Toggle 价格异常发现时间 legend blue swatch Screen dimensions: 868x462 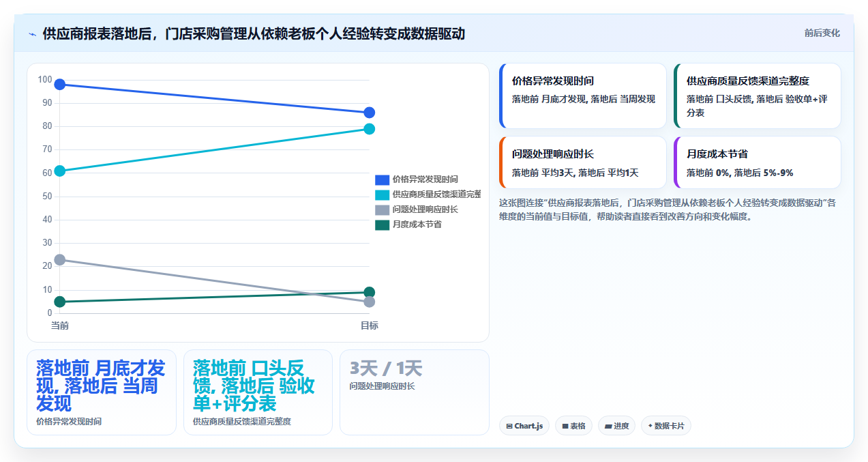[x=382, y=179]
